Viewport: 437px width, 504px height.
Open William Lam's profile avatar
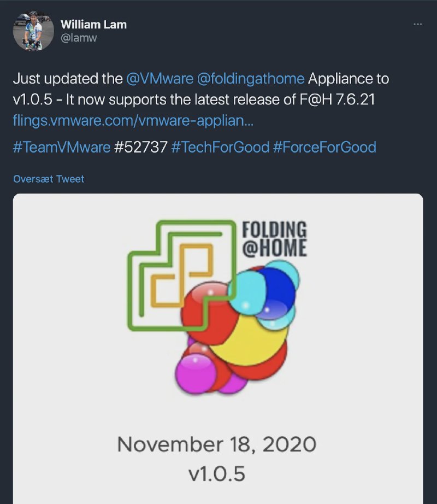coord(33,31)
